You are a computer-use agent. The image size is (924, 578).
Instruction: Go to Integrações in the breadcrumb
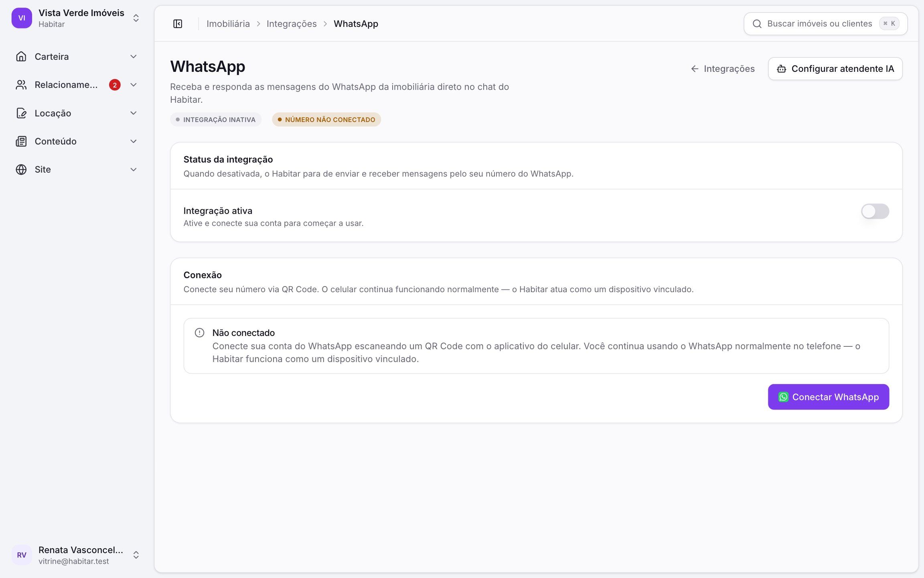point(292,24)
